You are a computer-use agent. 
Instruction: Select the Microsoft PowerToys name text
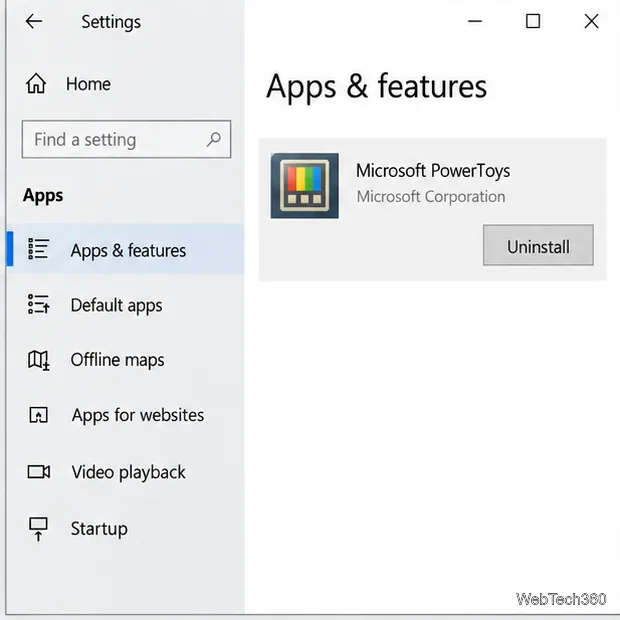coord(433,171)
